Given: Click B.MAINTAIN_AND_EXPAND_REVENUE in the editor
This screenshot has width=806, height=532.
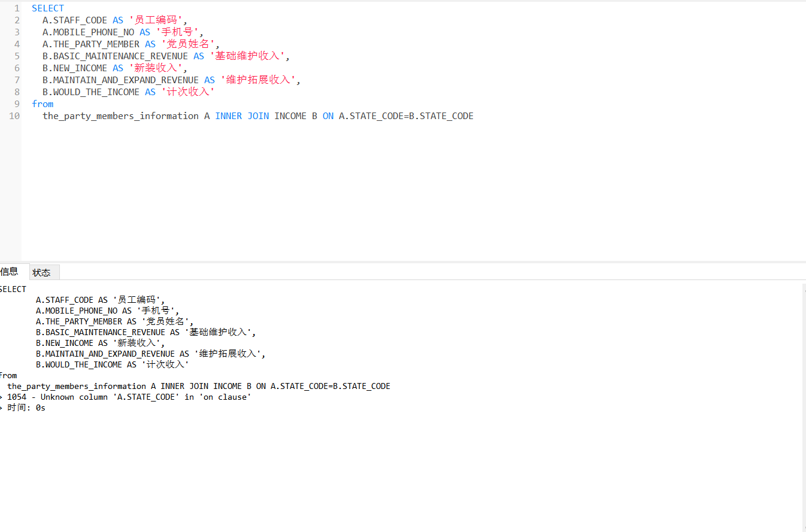Looking at the screenshot, I should point(121,80).
